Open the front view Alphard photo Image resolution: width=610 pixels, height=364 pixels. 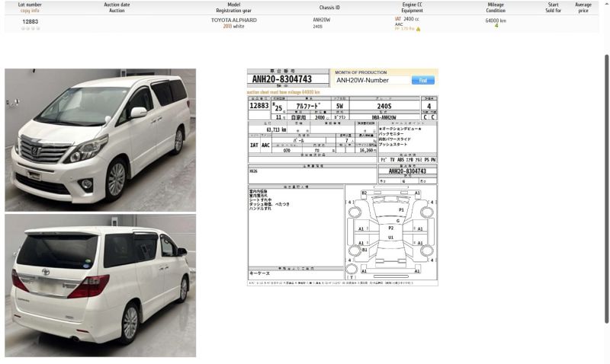101,140
